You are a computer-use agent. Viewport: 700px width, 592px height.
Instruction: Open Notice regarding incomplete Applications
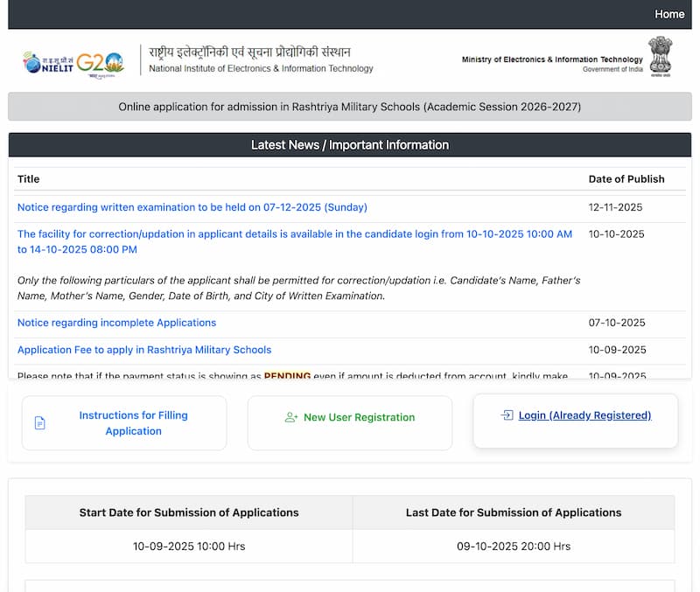[x=116, y=323]
